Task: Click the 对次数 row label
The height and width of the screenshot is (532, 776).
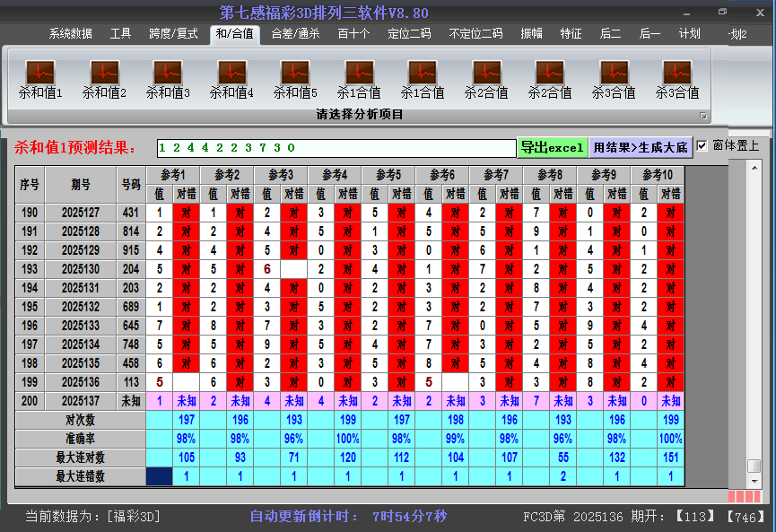Action: [x=80, y=420]
